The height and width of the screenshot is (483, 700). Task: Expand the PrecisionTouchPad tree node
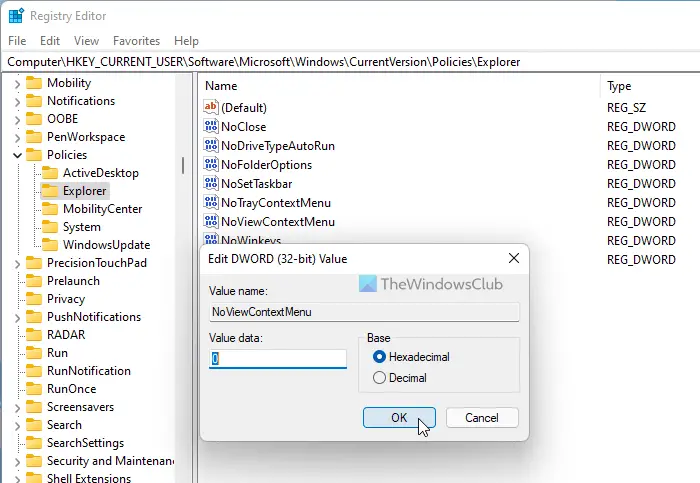[17, 264]
